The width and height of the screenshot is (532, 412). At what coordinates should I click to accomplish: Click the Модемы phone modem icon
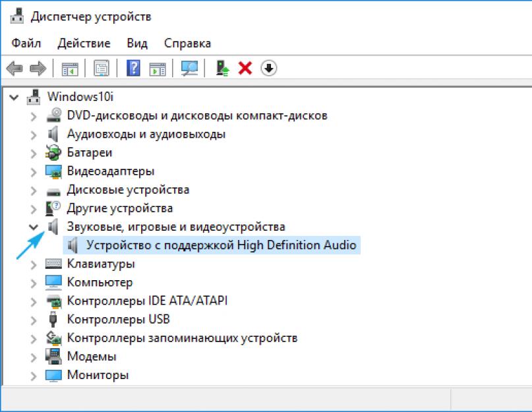coord(53,357)
